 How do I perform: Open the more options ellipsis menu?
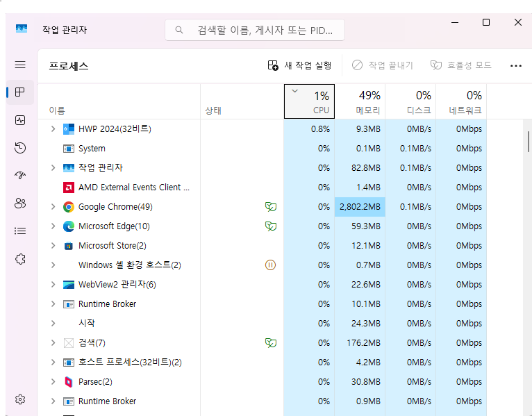pos(516,65)
